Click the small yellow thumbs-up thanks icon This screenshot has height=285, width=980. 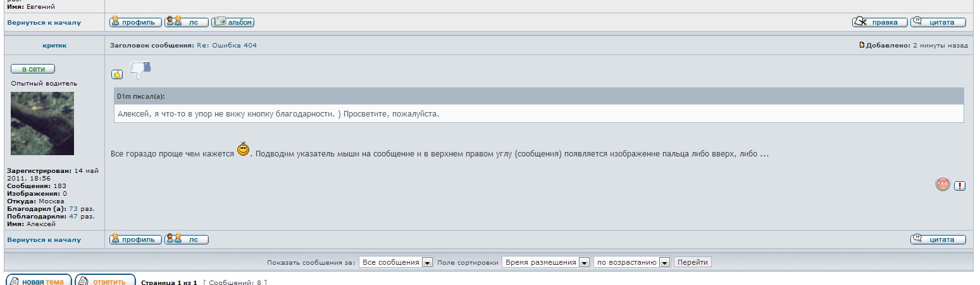tap(117, 75)
